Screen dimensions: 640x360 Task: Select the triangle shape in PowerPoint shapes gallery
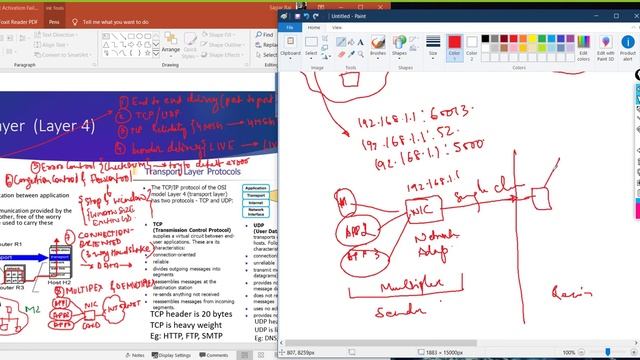106,44
